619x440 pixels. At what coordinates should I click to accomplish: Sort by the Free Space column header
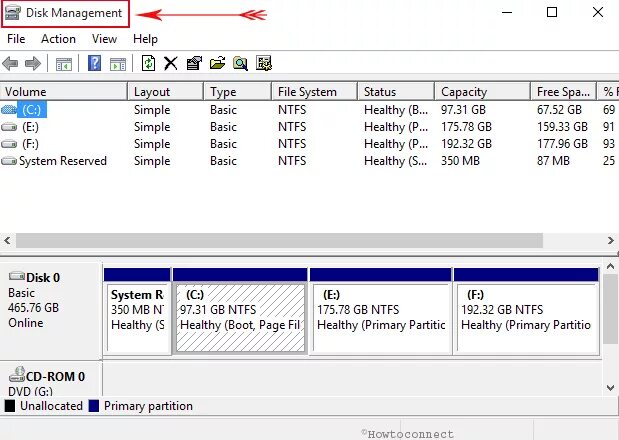tap(563, 92)
